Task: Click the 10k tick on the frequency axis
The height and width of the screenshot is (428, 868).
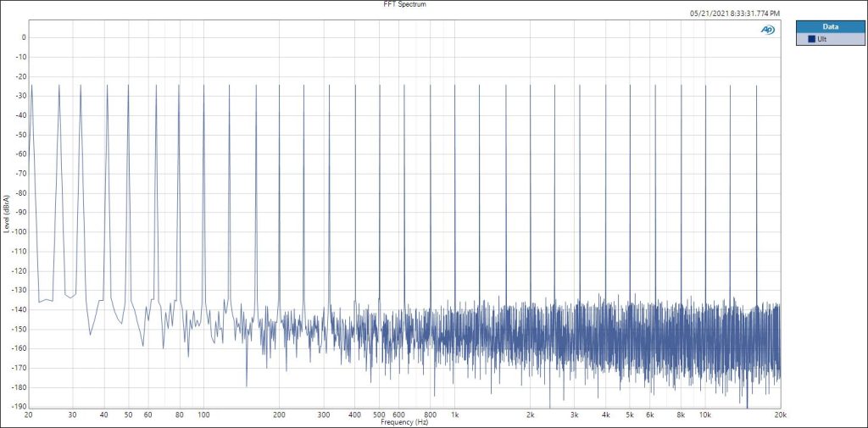Action: [x=705, y=415]
